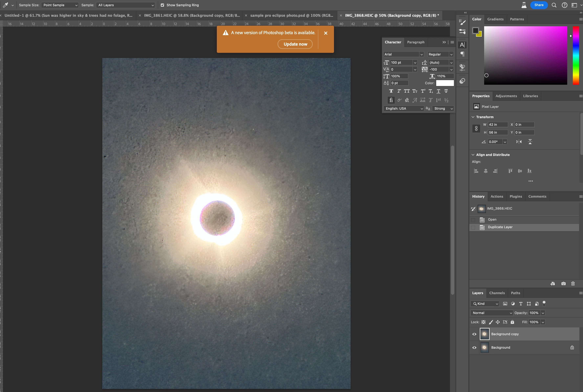
Task: Click lock position icon in Layers panel
Action: [x=498, y=322]
